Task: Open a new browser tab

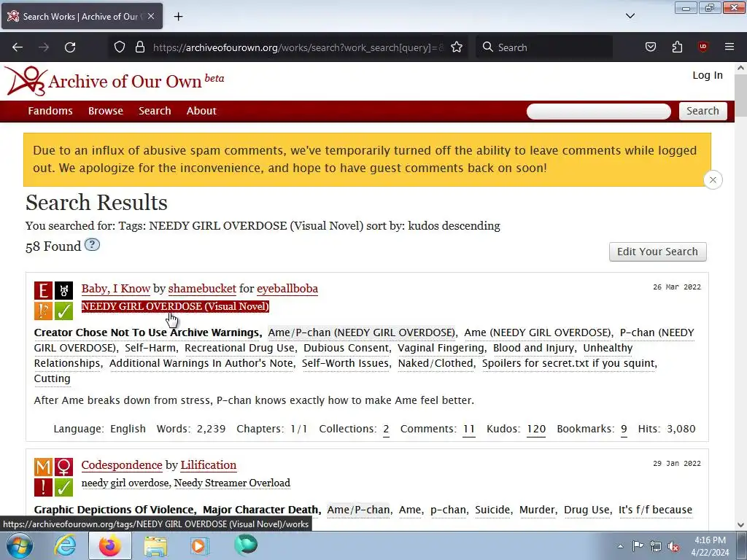Action: 178,16
